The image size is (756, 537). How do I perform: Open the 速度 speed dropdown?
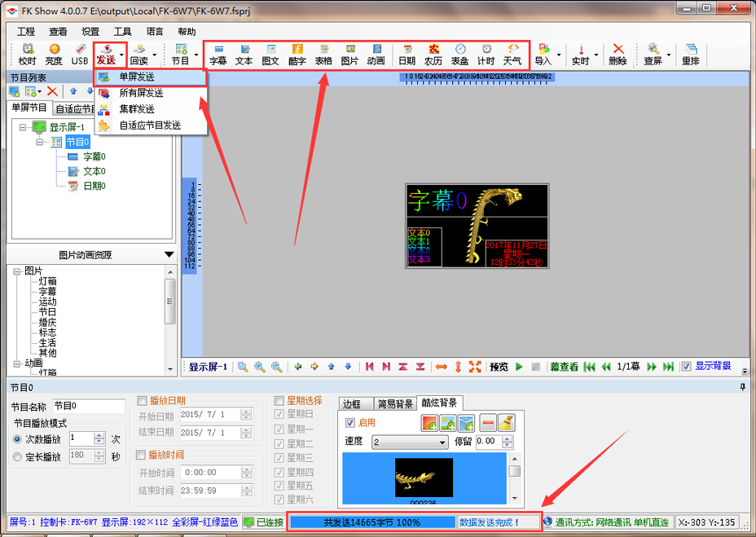coord(410,442)
